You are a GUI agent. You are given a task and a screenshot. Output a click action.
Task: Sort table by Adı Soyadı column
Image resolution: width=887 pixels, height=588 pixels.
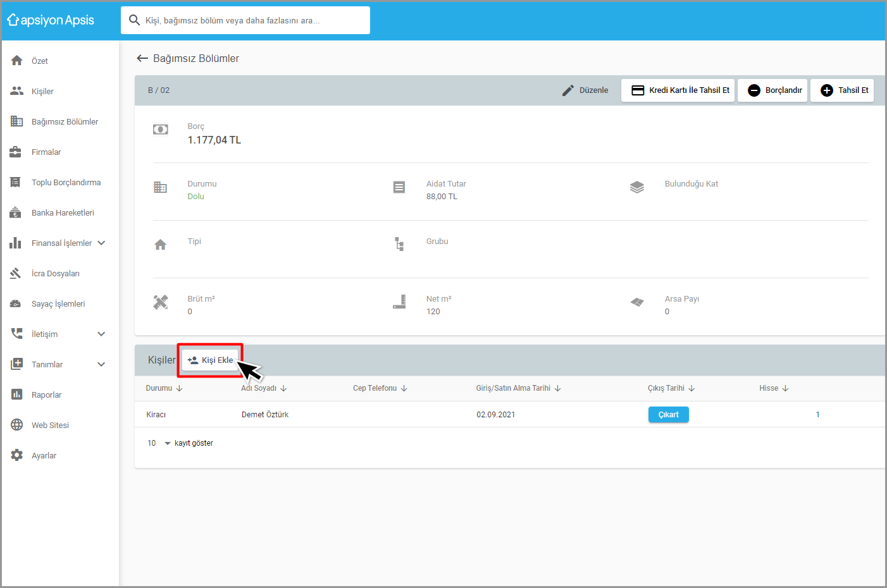264,388
